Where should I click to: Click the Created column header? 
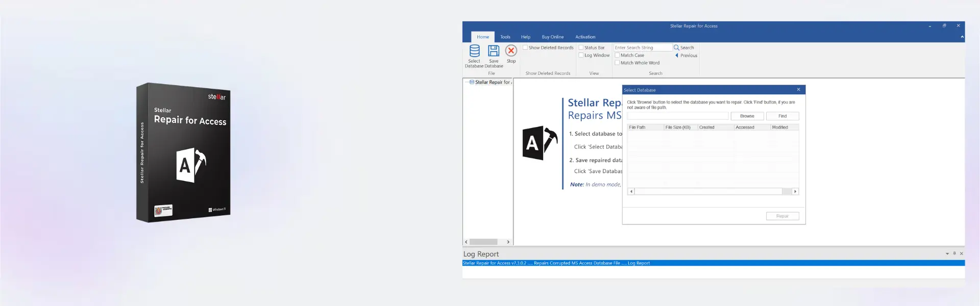716,127
